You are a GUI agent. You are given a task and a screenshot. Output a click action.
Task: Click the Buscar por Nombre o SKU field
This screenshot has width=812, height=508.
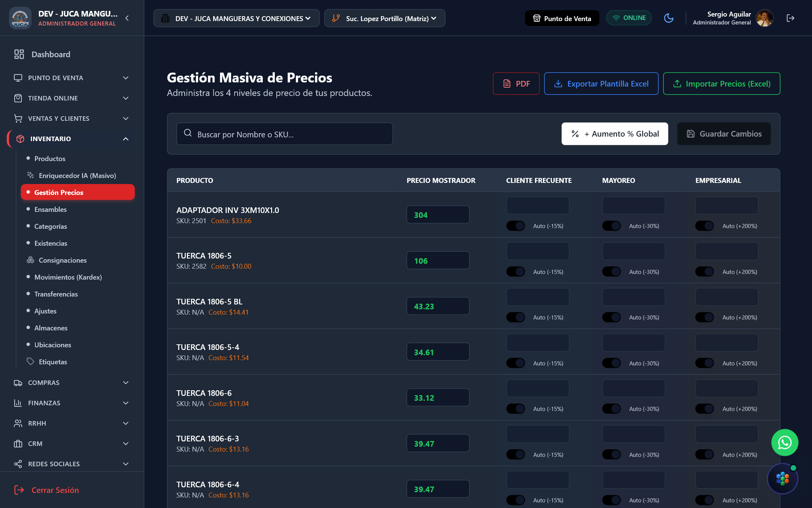(285, 134)
